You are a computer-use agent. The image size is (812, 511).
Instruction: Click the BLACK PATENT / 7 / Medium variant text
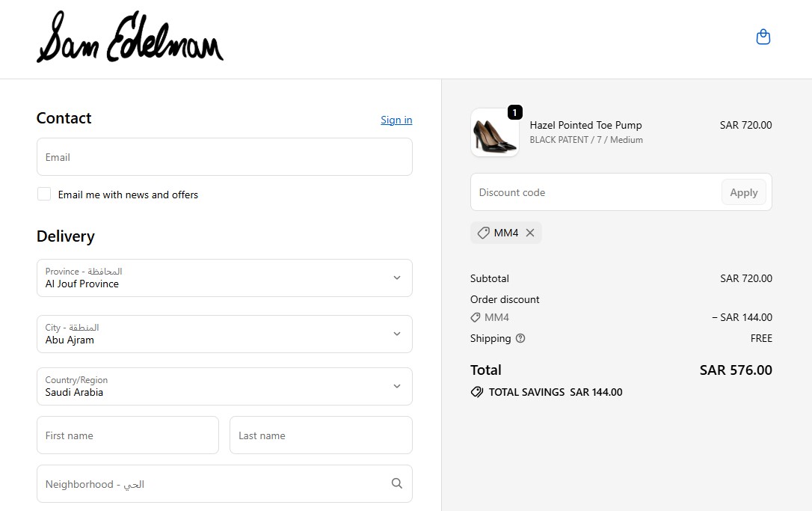(586, 140)
